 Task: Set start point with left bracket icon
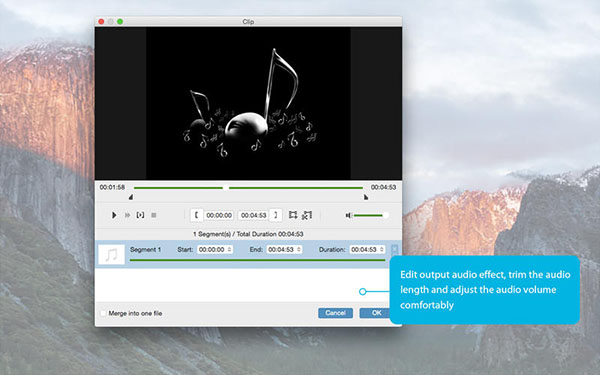coord(197,215)
